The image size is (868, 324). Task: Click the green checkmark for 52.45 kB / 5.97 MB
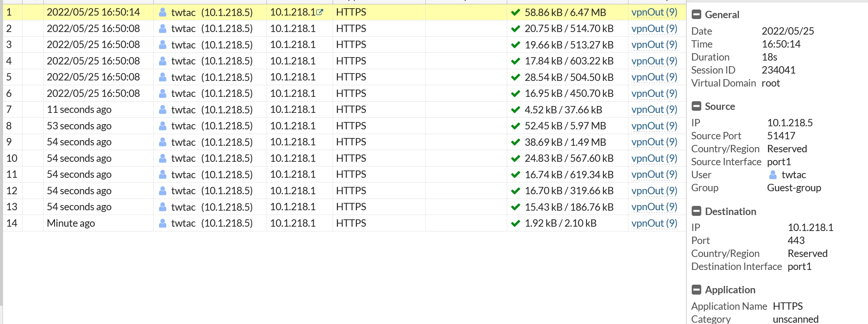515,126
